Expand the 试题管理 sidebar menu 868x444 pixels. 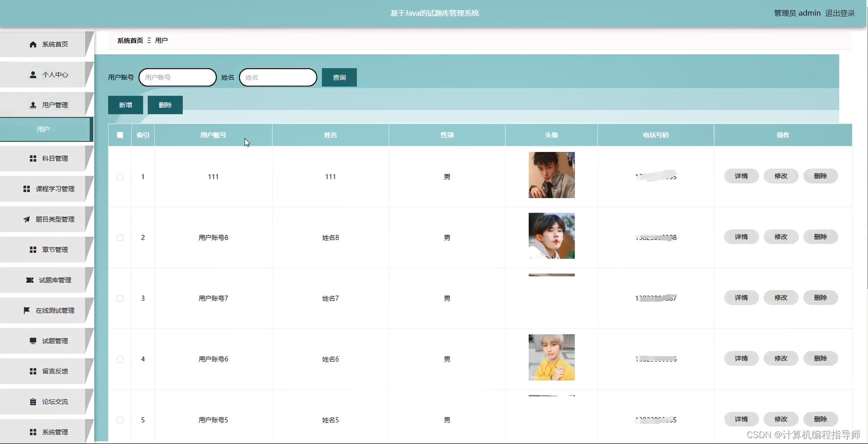(x=47, y=341)
